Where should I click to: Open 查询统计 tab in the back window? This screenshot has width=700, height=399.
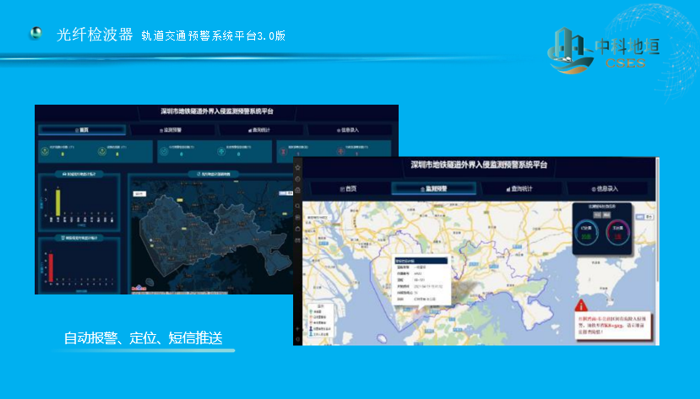click(x=259, y=130)
